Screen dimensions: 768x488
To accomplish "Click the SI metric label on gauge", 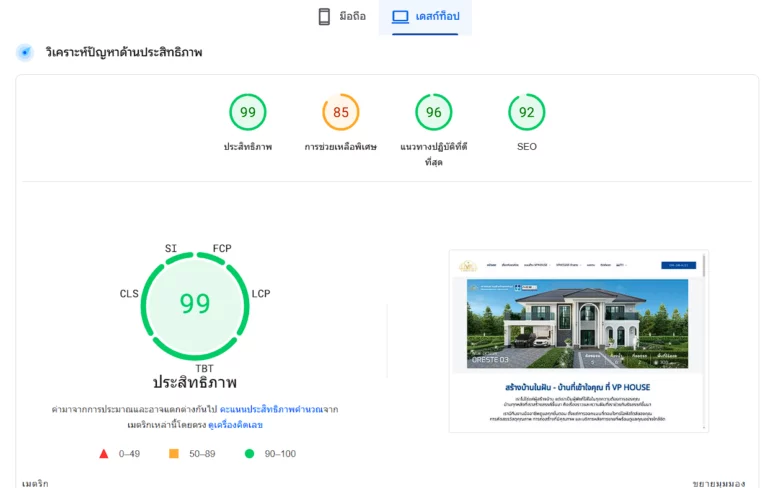I will [x=170, y=248].
